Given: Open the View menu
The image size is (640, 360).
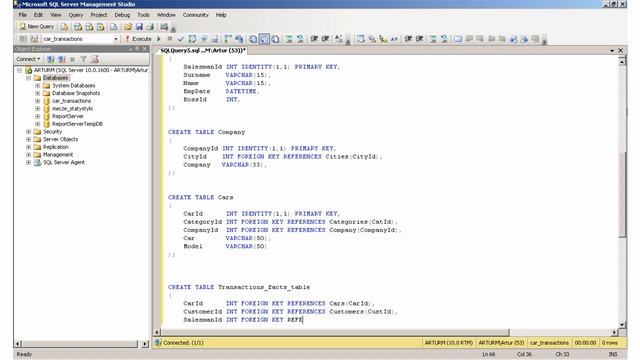Looking at the screenshot, I should [x=56, y=15].
